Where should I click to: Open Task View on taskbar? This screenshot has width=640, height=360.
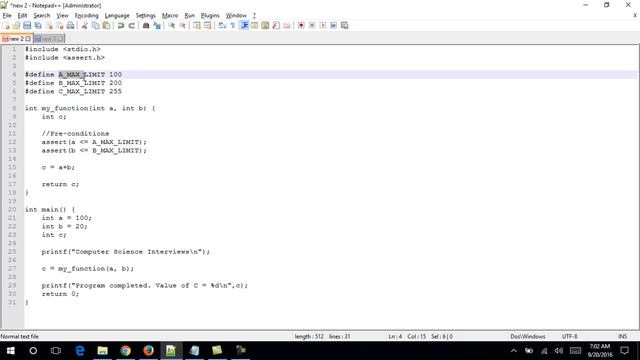pyautogui.click(x=56, y=351)
